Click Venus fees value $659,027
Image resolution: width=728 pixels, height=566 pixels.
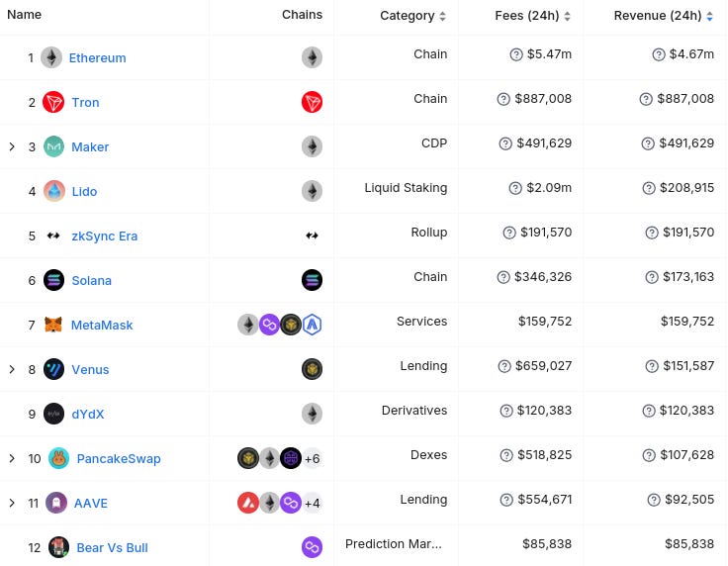click(x=544, y=366)
